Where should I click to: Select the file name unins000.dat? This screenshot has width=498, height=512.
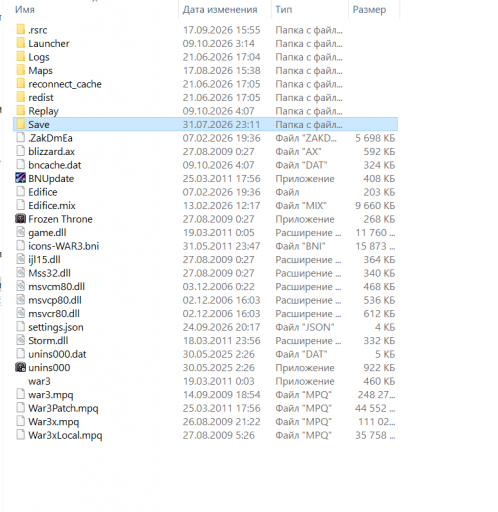click(57, 354)
